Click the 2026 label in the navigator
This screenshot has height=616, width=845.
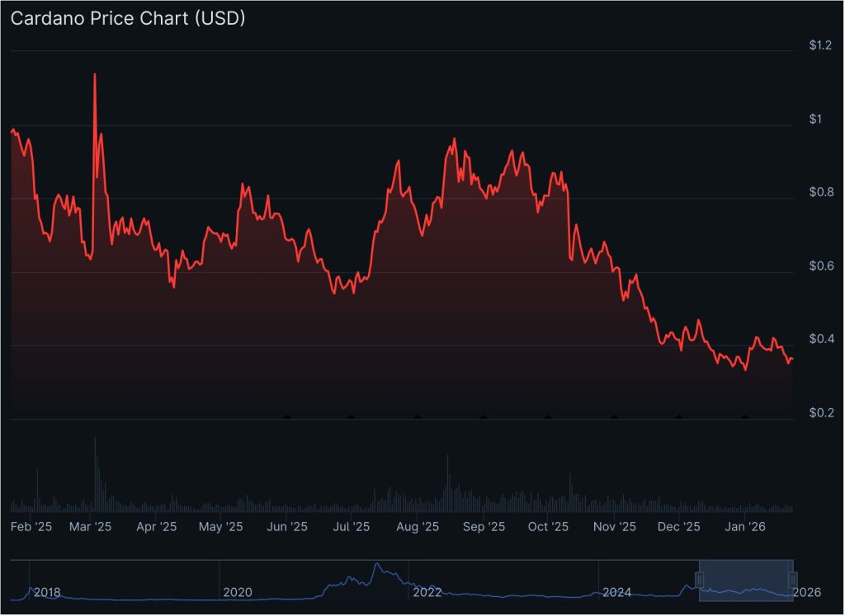point(807,593)
